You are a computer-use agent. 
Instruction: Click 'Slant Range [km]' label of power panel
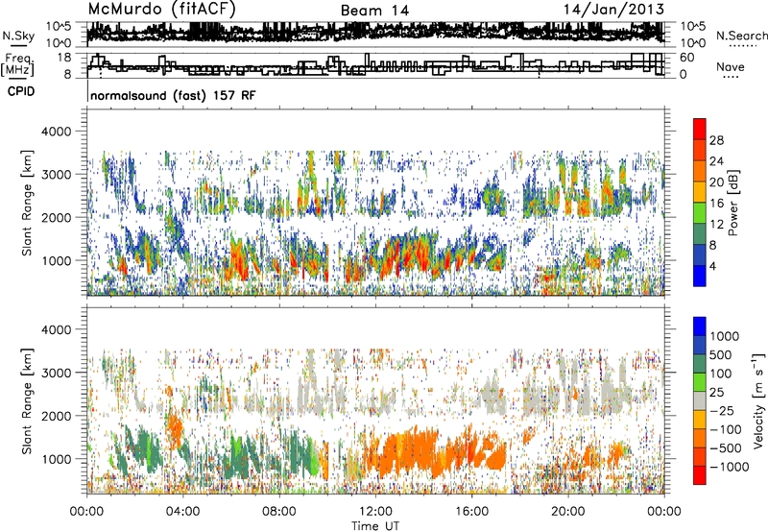(27, 203)
